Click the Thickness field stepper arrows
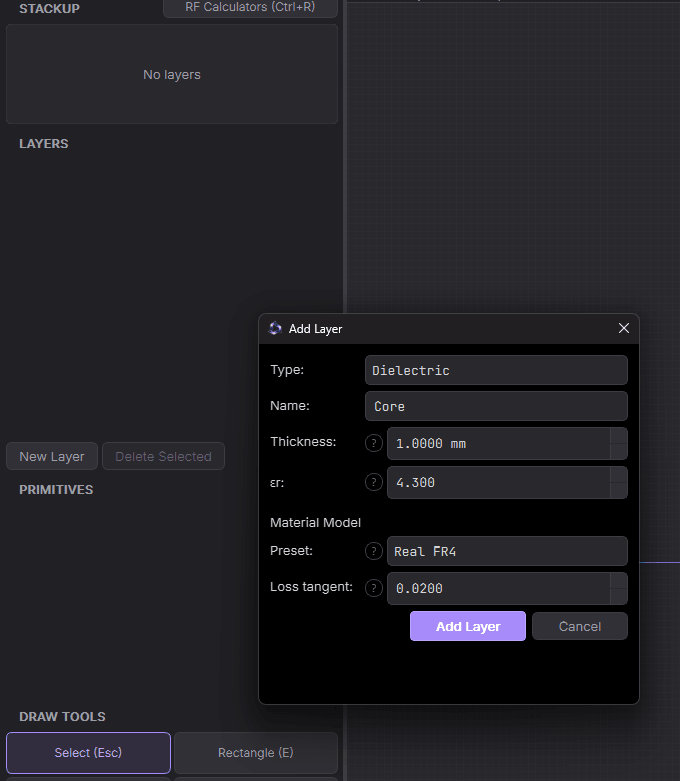This screenshot has width=680, height=781. pyautogui.click(x=619, y=443)
